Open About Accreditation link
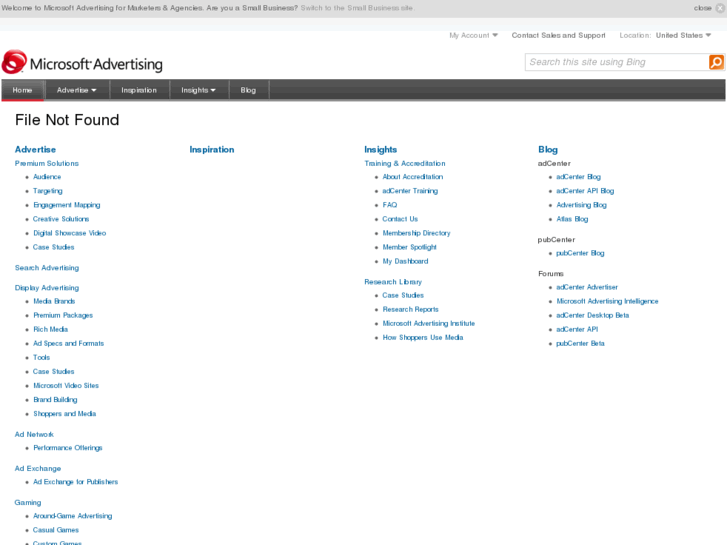Viewport: 727px width, 545px height. click(x=413, y=177)
